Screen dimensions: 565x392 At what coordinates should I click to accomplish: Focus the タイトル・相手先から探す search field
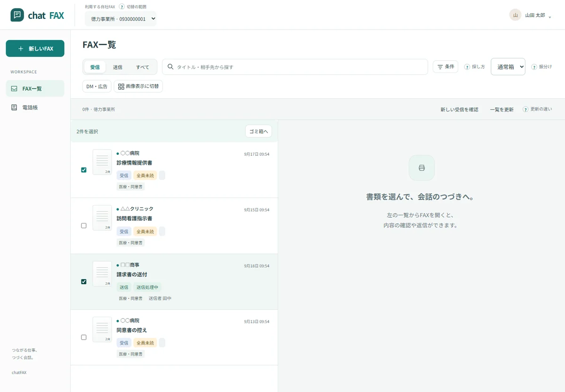coord(295,67)
